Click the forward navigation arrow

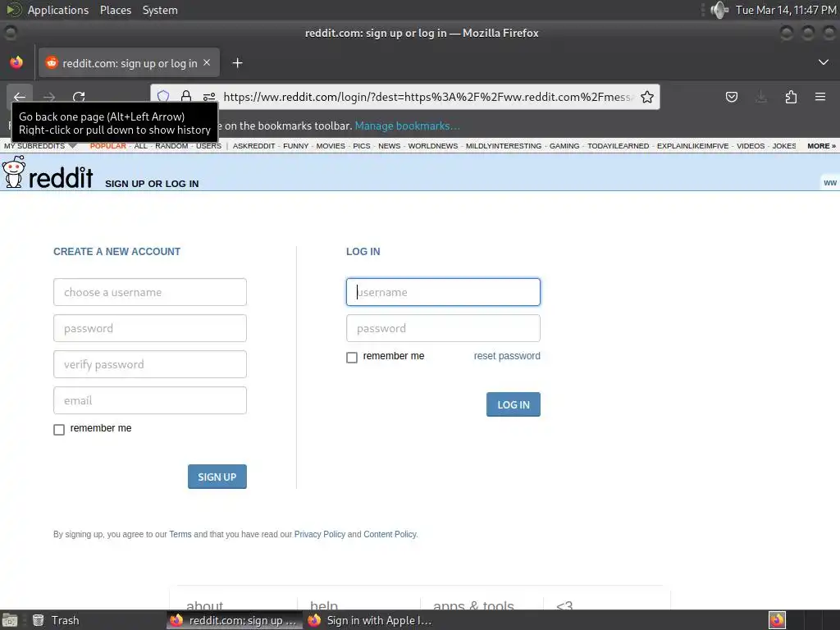click(49, 97)
